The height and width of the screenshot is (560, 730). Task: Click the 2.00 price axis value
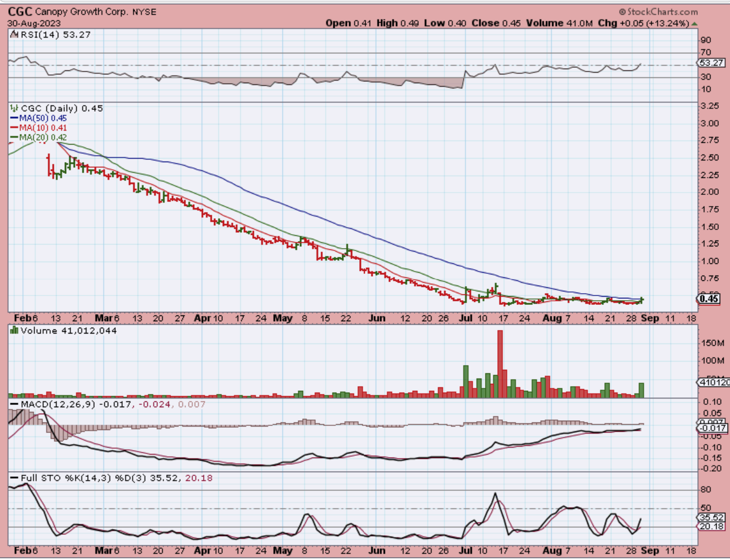(710, 192)
